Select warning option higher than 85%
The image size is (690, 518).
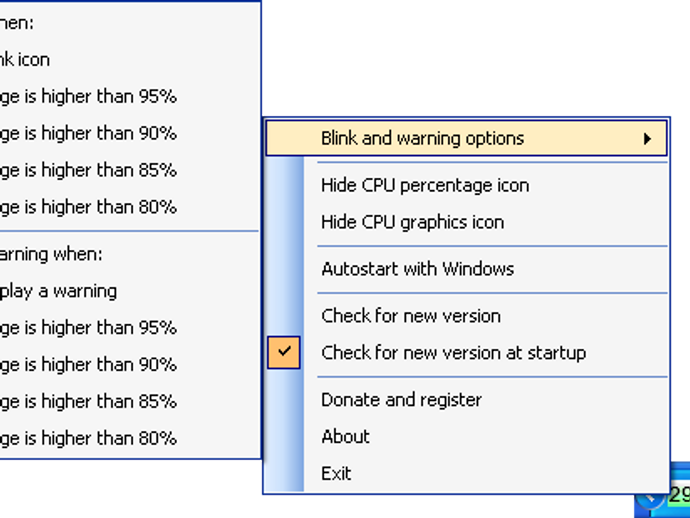[x=88, y=401]
